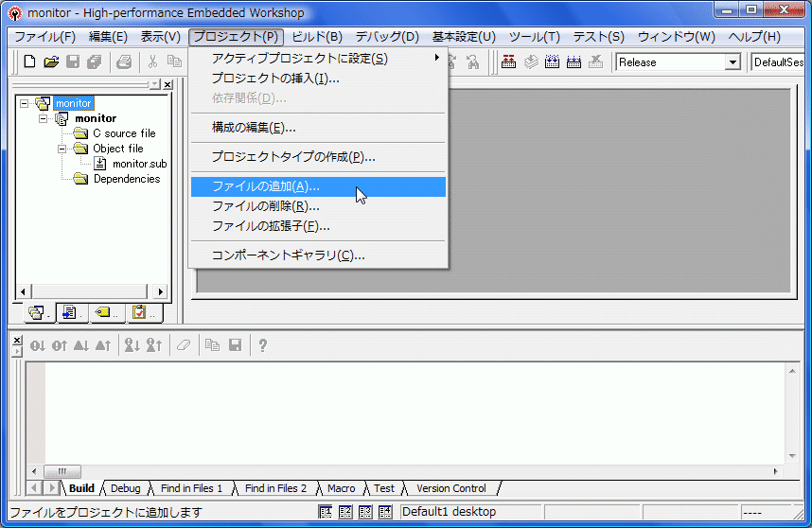This screenshot has width=812, height=528.
Task: Close the output window with its X button
Action: click(x=17, y=340)
